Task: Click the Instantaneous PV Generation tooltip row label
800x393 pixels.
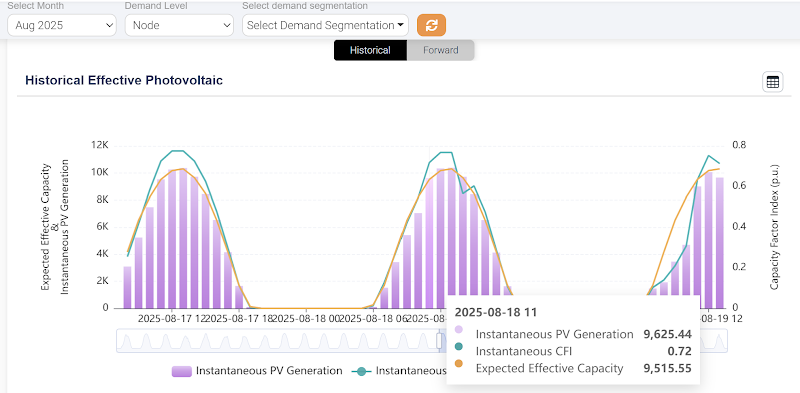Action: point(555,334)
